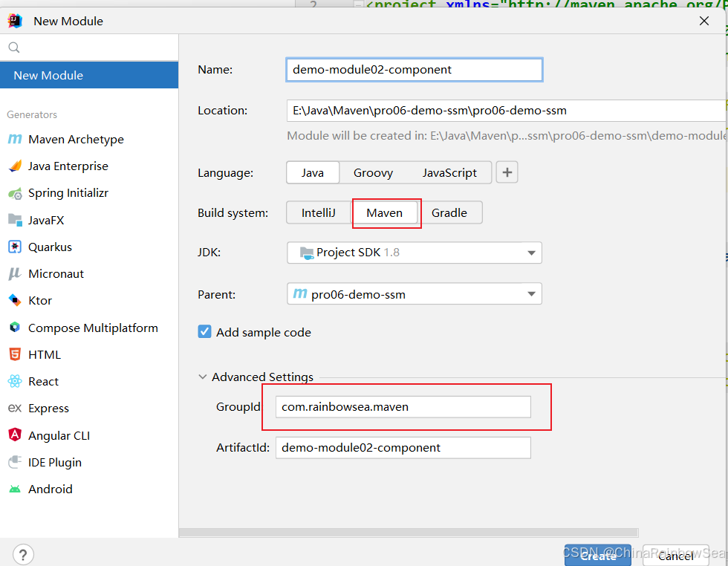Uncheck the Add sample code checkbox
The height and width of the screenshot is (566, 728).
[205, 331]
